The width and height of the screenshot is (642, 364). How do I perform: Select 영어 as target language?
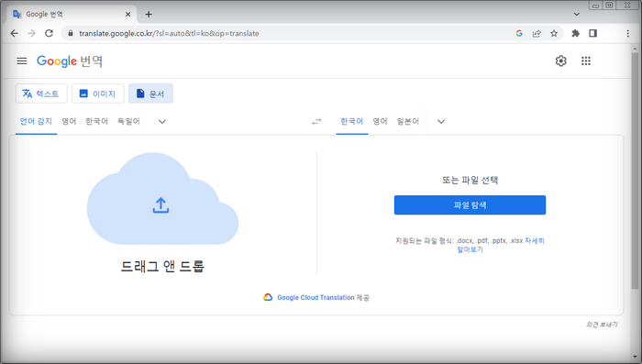point(380,121)
